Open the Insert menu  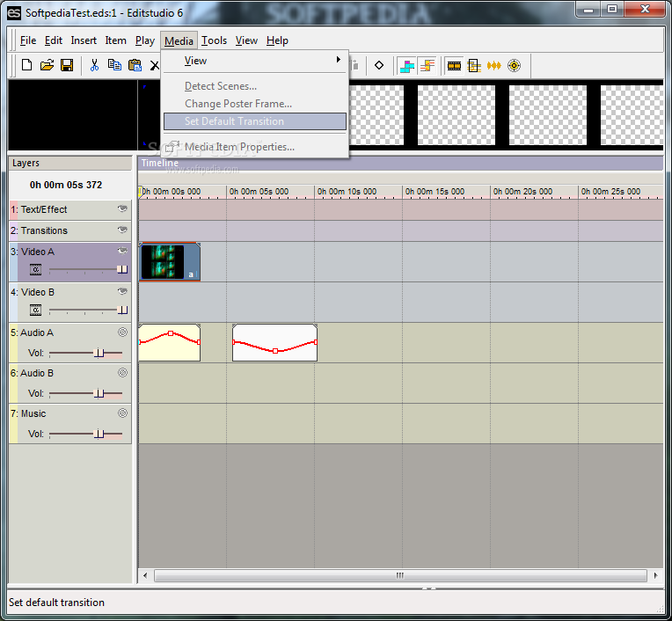coord(84,40)
